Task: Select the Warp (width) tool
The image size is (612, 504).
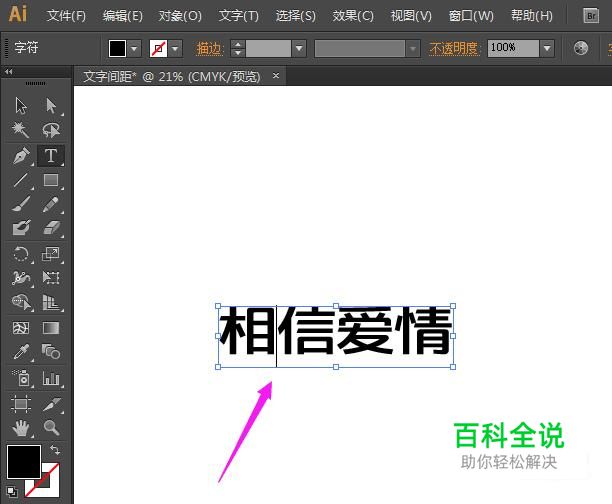Action: pyautogui.click(x=21, y=278)
